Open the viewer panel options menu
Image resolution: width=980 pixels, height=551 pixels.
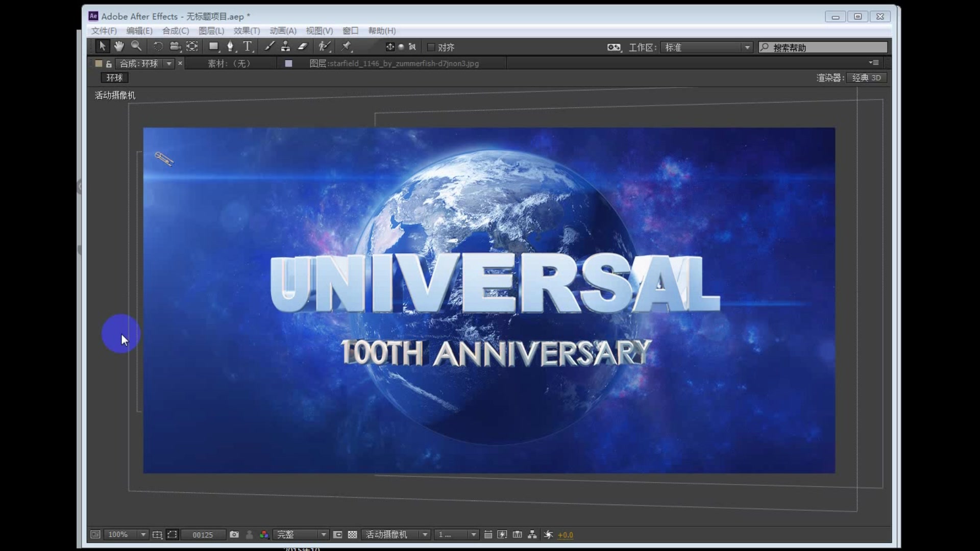(874, 63)
